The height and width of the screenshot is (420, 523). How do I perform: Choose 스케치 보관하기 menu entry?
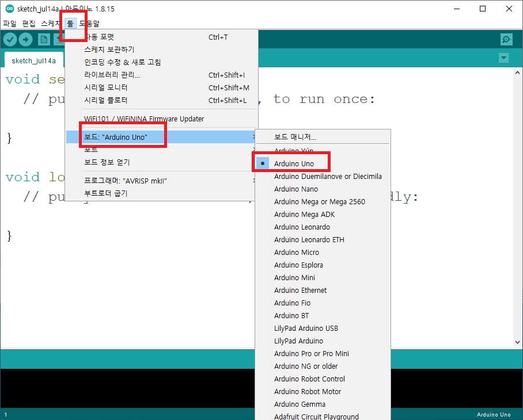161,49
